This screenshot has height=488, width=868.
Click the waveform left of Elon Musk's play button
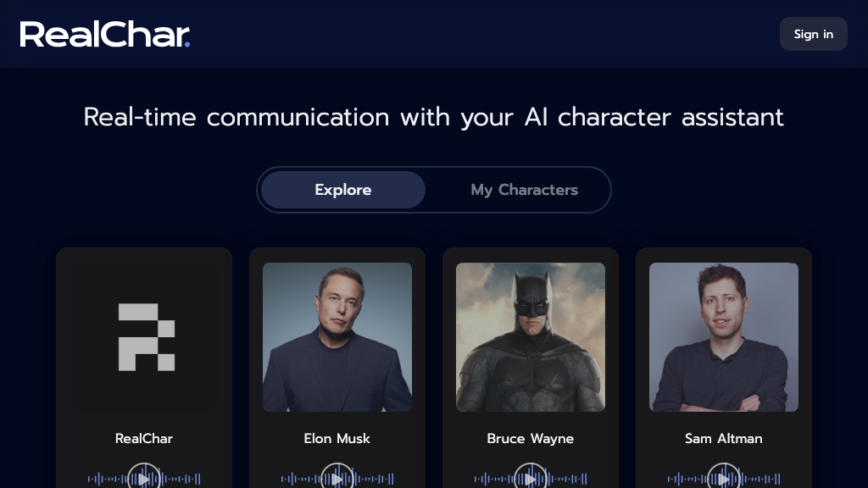tap(299, 480)
